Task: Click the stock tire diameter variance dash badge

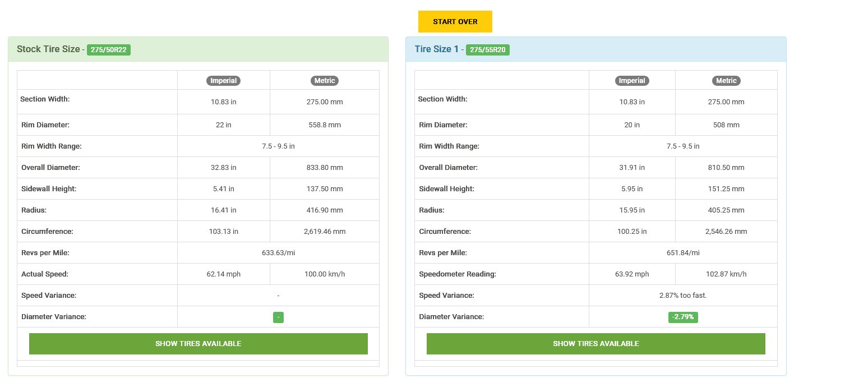Action: point(279,317)
